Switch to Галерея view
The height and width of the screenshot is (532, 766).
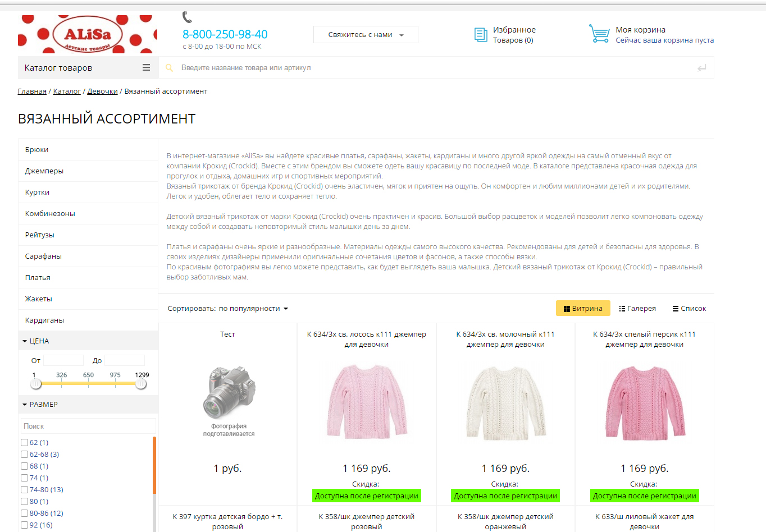coord(637,309)
